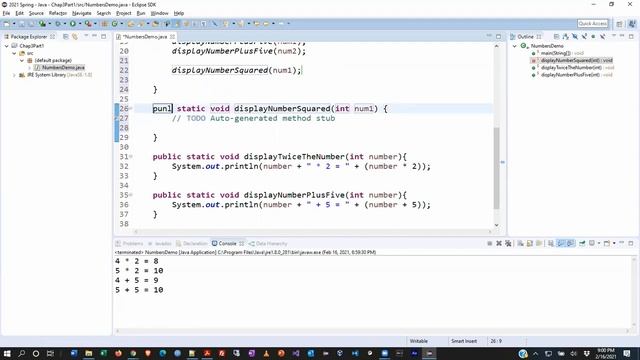The image size is (640, 360).
Task: Toggle Hide Static Members in Outline
Action: click(584, 37)
